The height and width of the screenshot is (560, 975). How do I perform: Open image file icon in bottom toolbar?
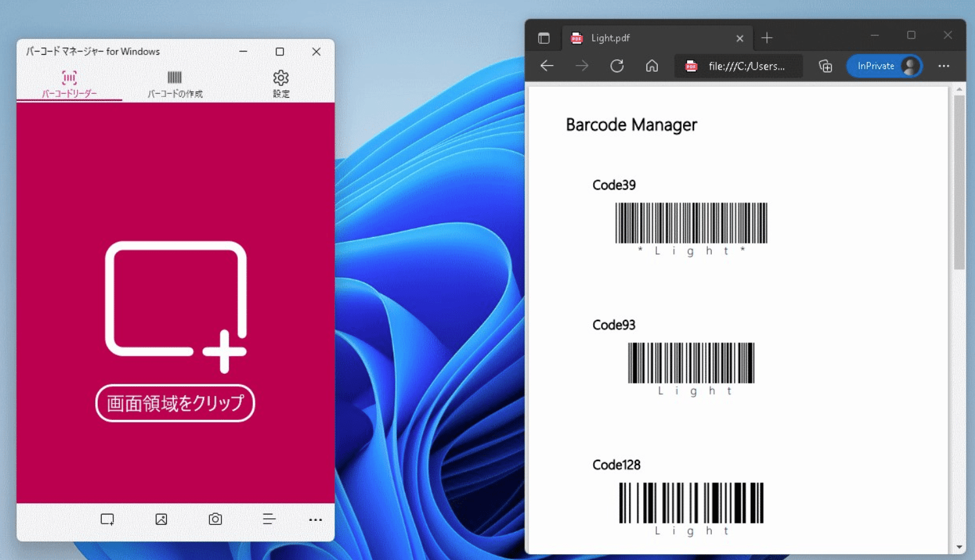[x=161, y=519]
